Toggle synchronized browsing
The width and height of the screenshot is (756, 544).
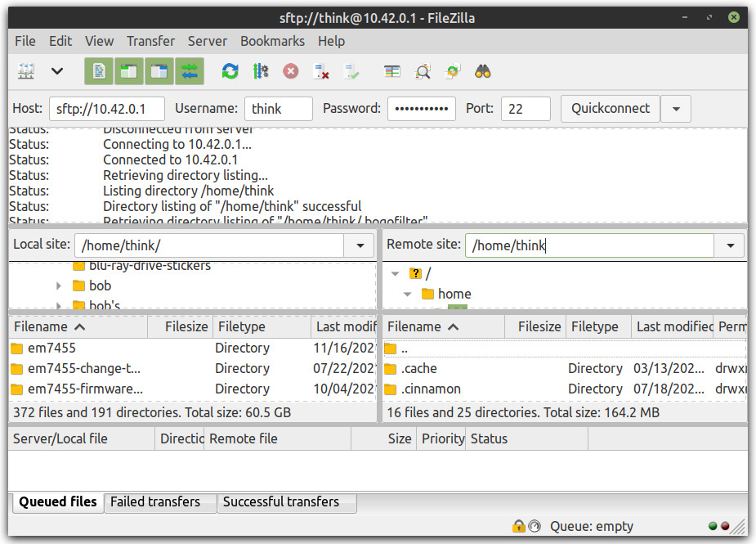[452, 71]
